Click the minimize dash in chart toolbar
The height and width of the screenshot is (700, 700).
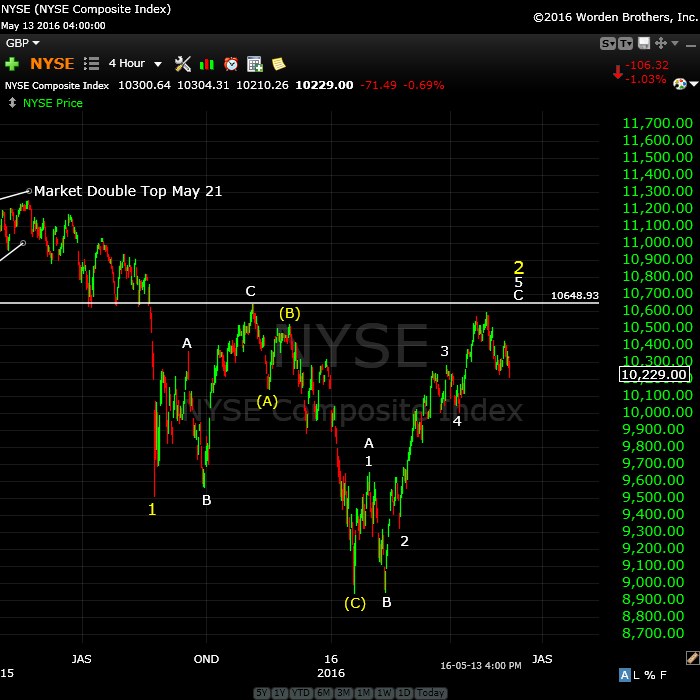click(691, 46)
